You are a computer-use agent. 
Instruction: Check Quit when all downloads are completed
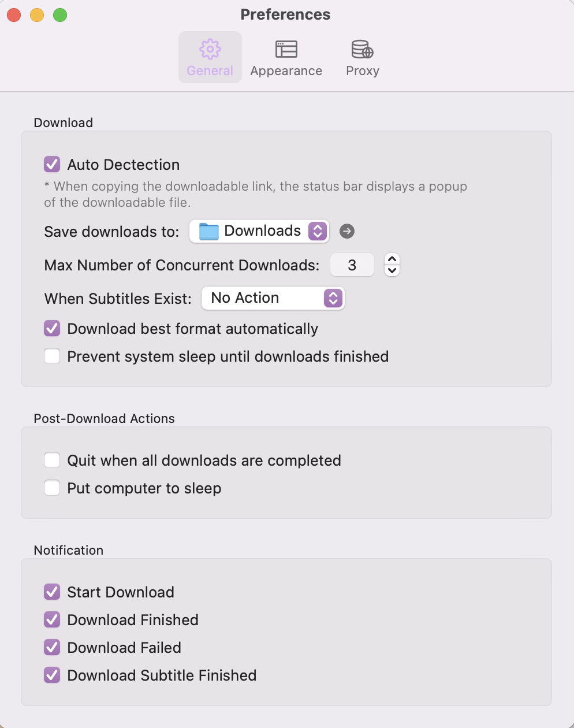tap(52, 460)
